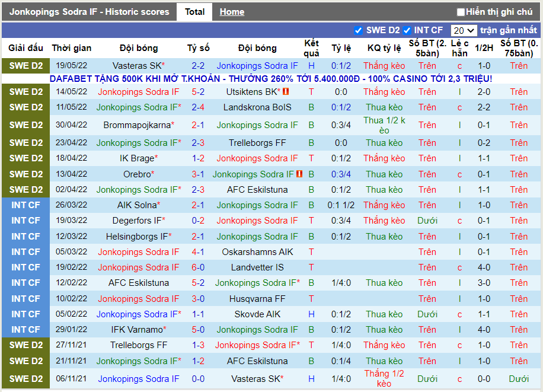
Task: Click the Tỷ số column header
Action: tap(198, 48)
